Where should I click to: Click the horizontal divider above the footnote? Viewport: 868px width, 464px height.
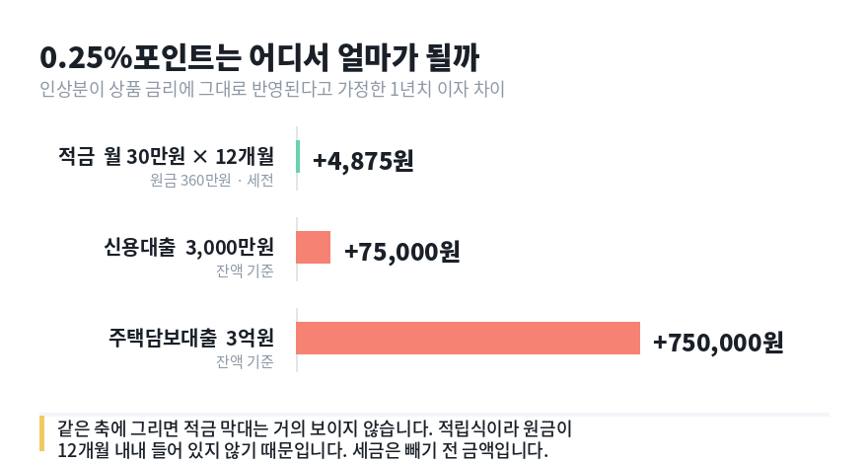point(435,415)
